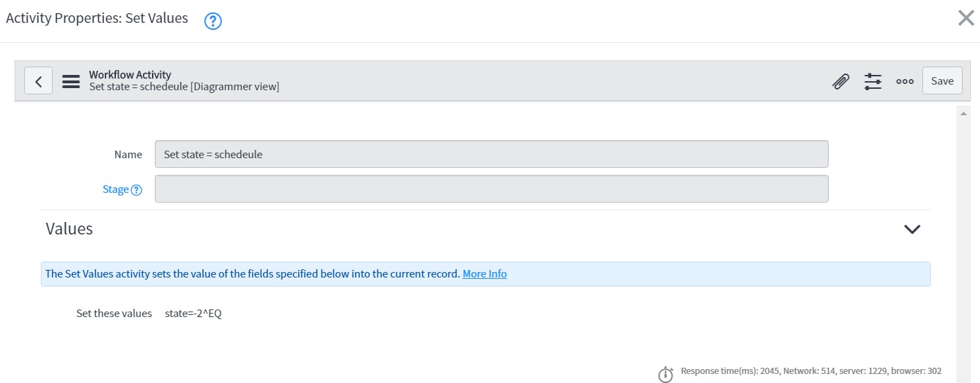Go back using the left arrow button
This screenshot has width=980, height=383.
[39, 81]
